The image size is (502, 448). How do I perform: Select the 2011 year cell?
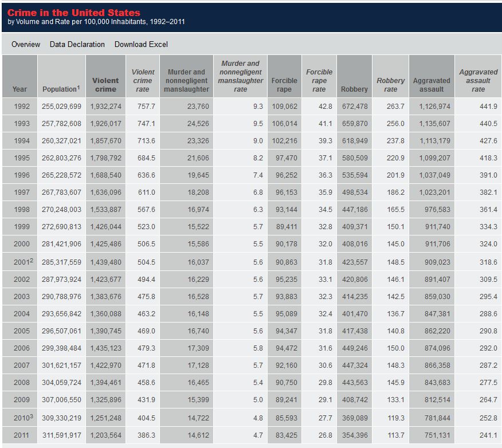click(21, 435)
